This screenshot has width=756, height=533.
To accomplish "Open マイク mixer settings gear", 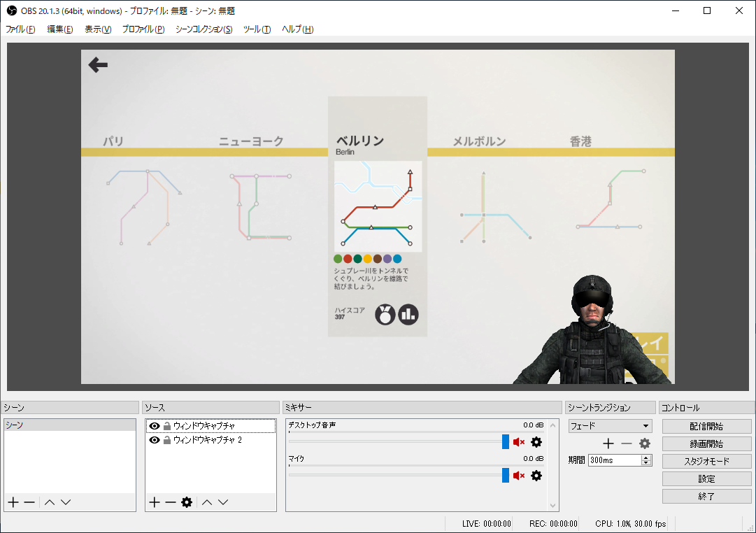I will pos(536,476).
